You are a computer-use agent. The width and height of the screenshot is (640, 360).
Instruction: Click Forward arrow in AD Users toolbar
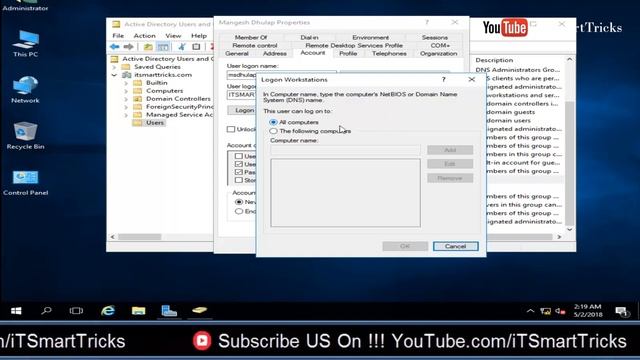(129, 47)
